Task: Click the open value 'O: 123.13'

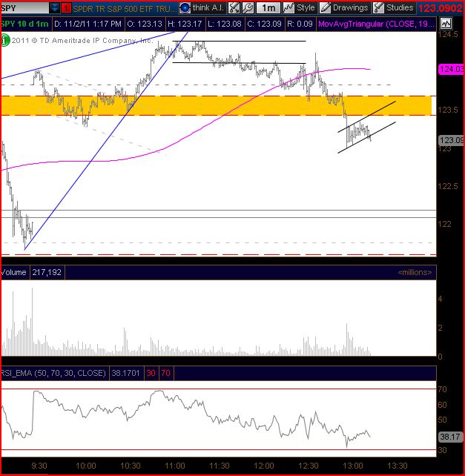Action: [x=145, y=24]
